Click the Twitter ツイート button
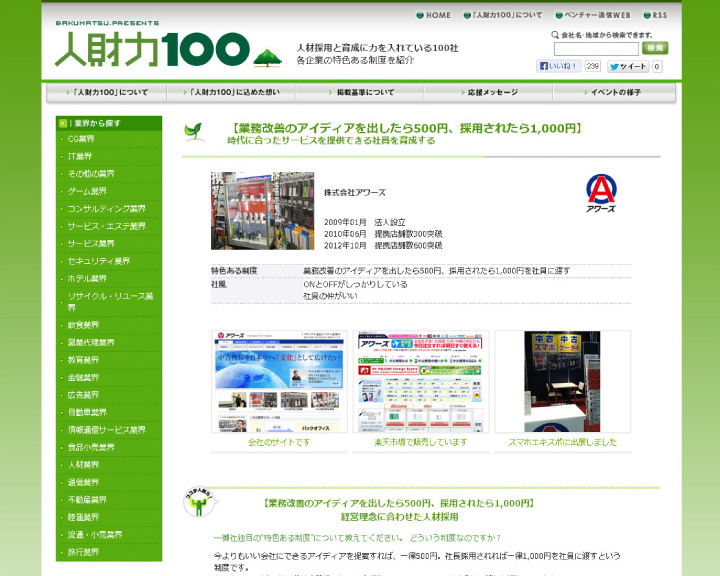Screen dimensions: 720x576 click(x=628, y=67)
